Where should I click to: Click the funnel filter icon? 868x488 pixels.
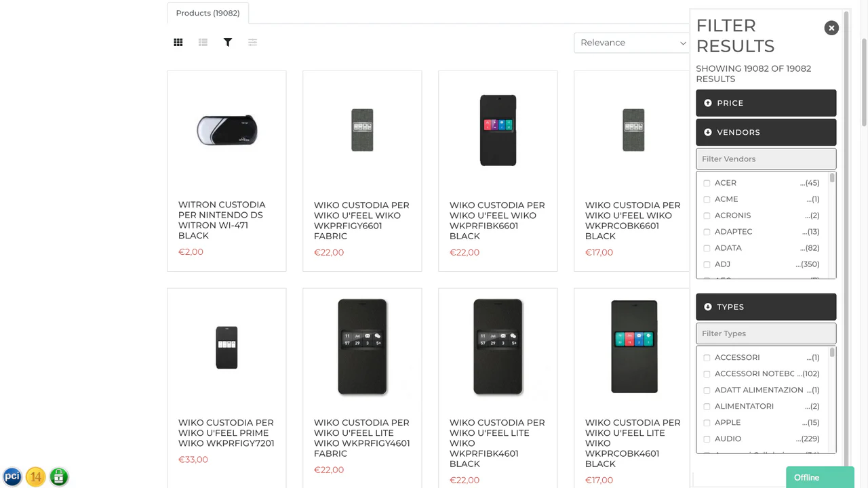(x=228, y=43)
